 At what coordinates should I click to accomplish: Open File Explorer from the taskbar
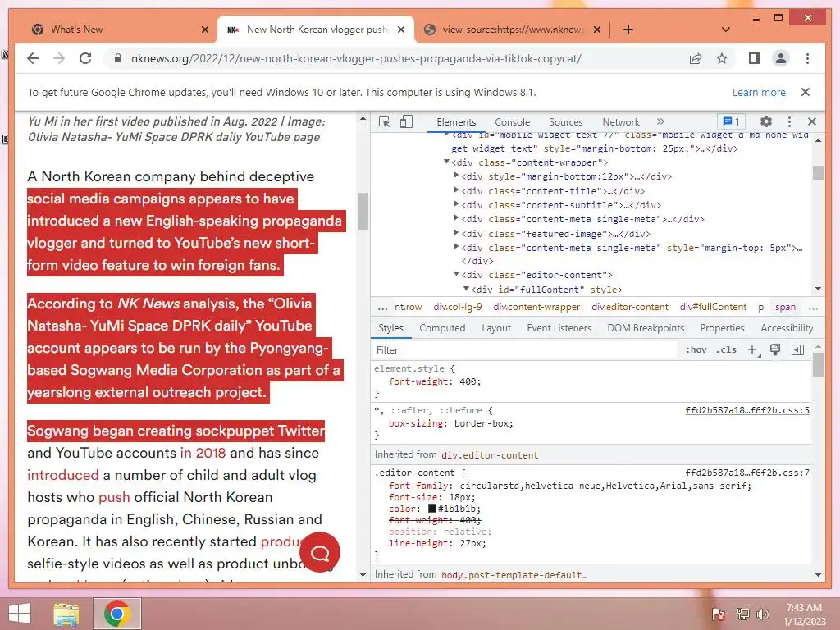point(66,614)
